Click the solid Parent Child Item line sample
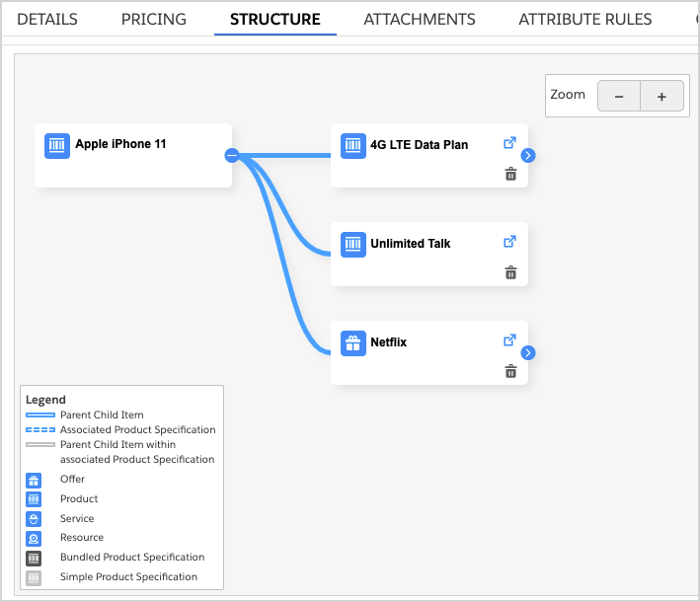Screen dimensions: 700x602 point(40,415)
